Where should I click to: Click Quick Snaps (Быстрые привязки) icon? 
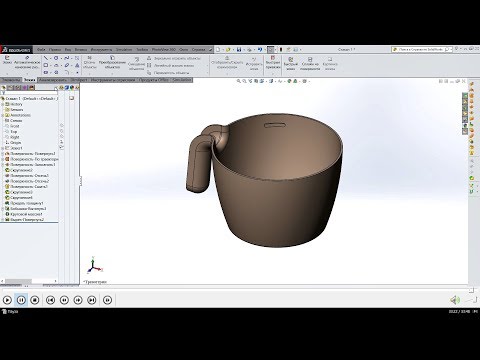[273, 58]
